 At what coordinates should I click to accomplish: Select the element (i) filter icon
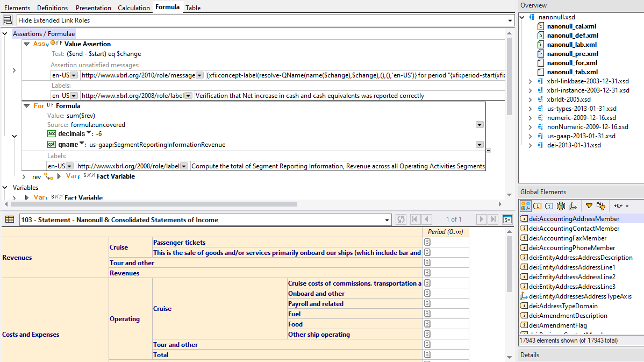(x=537, y=205)
